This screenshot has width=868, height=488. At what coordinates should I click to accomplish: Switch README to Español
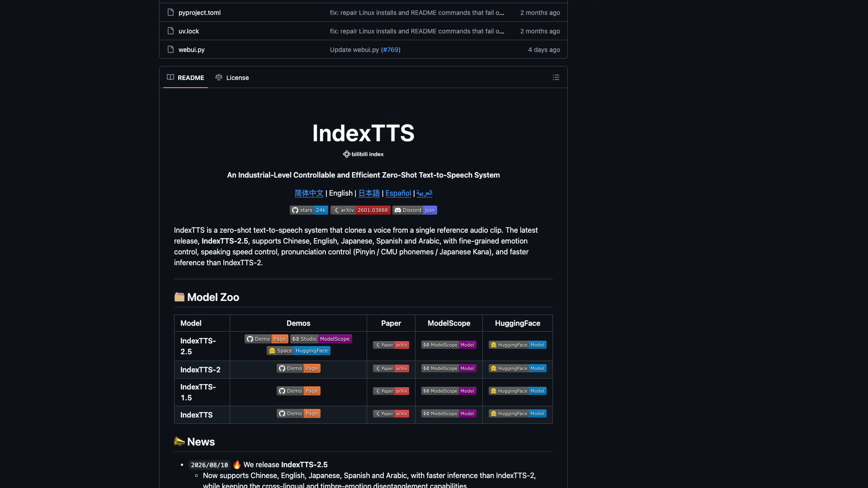pos(398,193)
